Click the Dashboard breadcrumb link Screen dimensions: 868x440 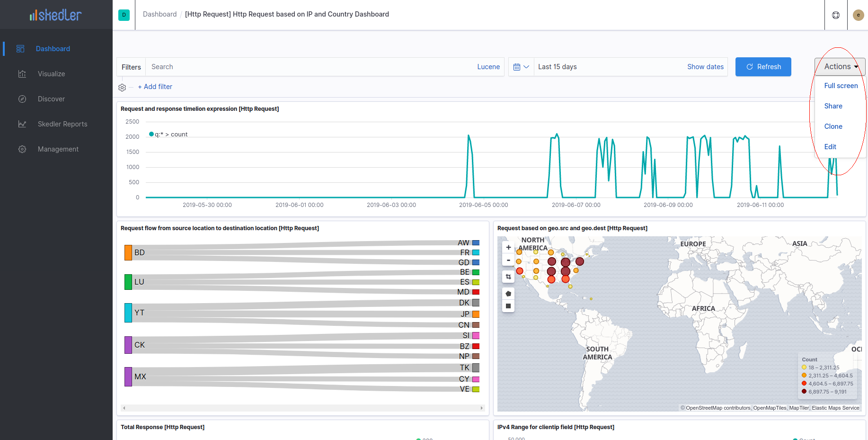(159, 14)
